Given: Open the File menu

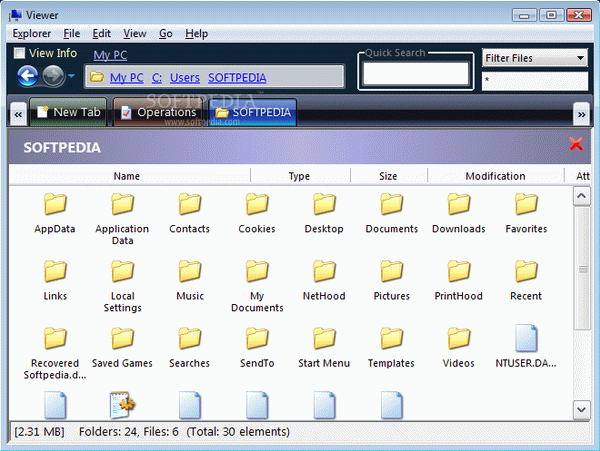Looking at the screenshot, I should tap(72, 34).
